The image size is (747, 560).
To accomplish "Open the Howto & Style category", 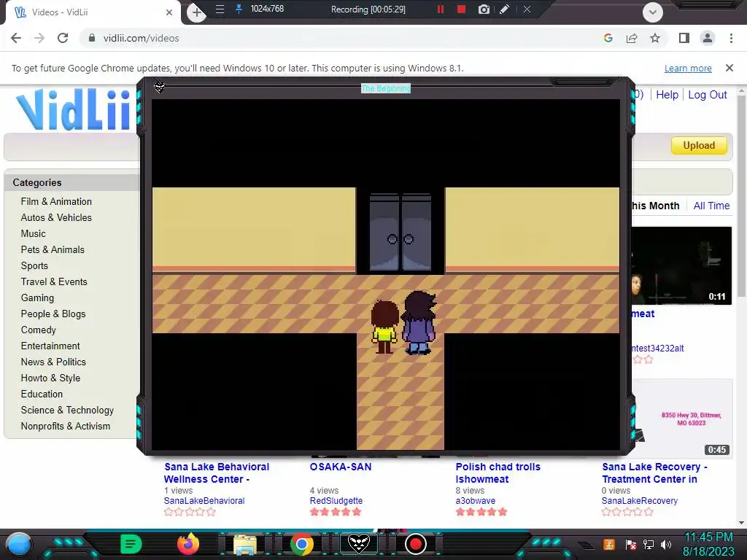I will (50, 378).
